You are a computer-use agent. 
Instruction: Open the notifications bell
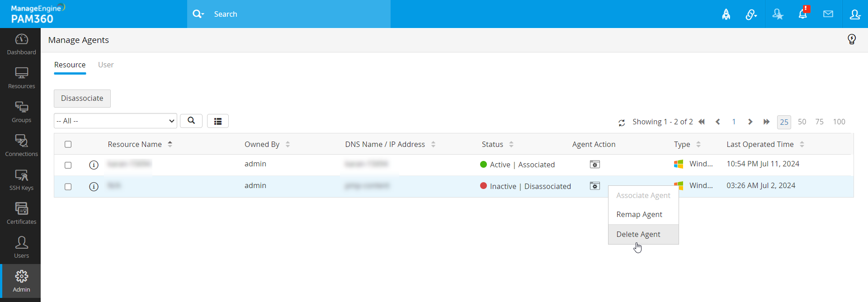[x=803, y=14]
